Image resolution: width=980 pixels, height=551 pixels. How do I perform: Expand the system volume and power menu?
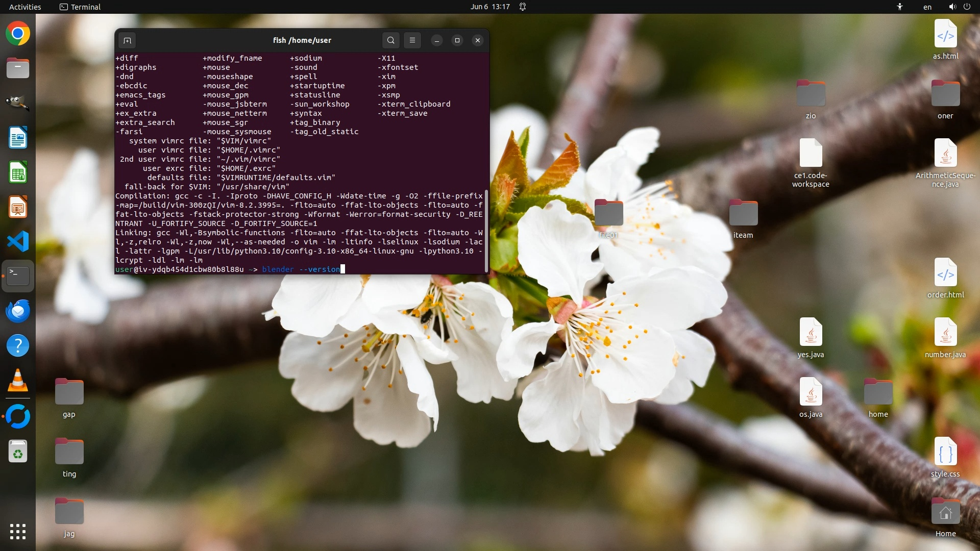959,7
